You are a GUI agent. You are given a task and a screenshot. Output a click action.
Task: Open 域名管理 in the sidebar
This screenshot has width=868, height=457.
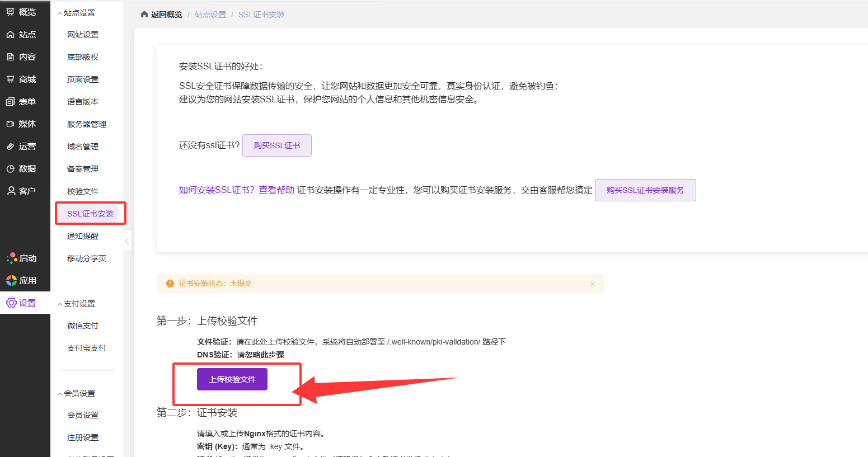(x=83, y=147)
